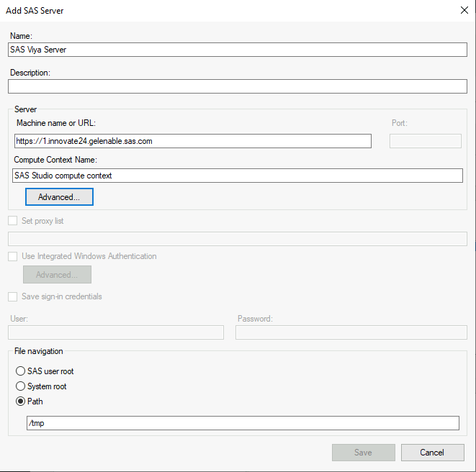This screenshot has height=472, width=476.
Task: Click the Password field
Action: click(x=351, y=332)
